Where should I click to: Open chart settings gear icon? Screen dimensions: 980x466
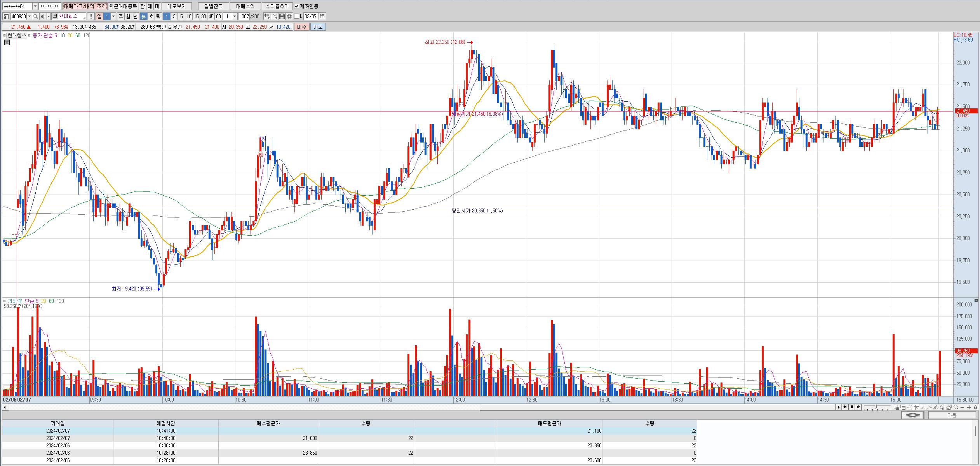[289, 16]
